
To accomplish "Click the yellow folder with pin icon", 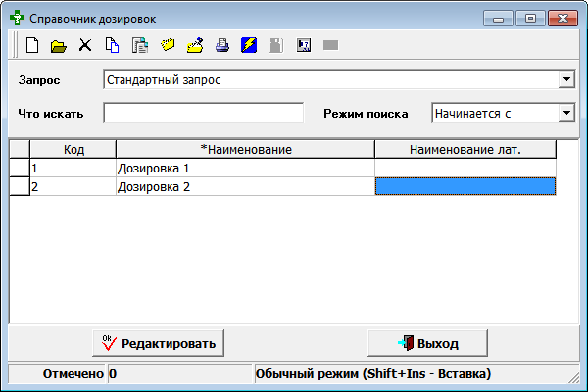I will pos(195,45).
